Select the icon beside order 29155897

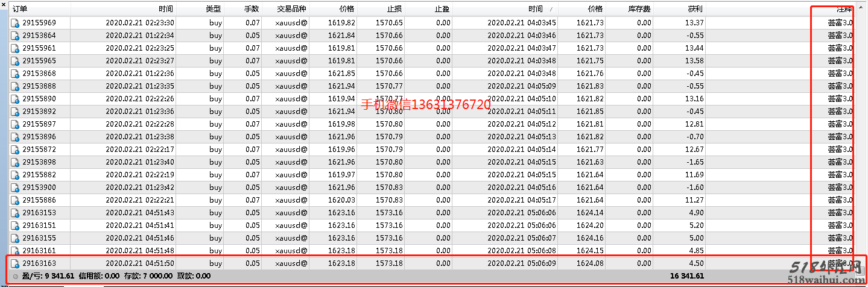click(15, 124)
